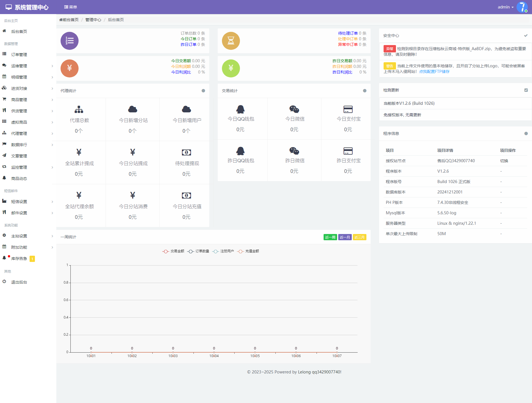Open the 点我配置FTP储存 link

click(434, 72)
